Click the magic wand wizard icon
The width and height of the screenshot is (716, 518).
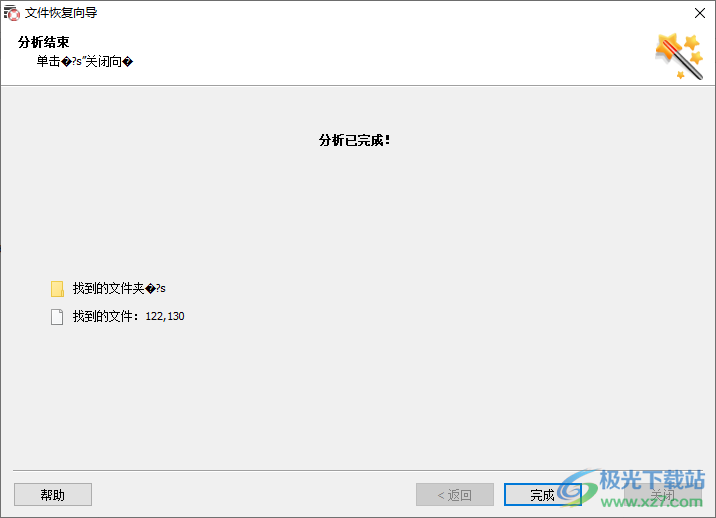pos(679,57)
